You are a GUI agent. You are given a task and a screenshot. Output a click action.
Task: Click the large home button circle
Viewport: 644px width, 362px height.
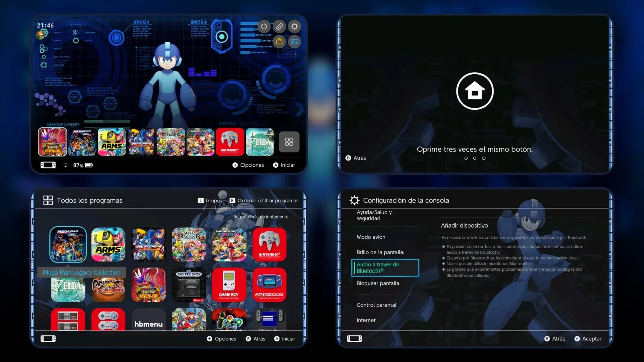click(x=474, y=91)
